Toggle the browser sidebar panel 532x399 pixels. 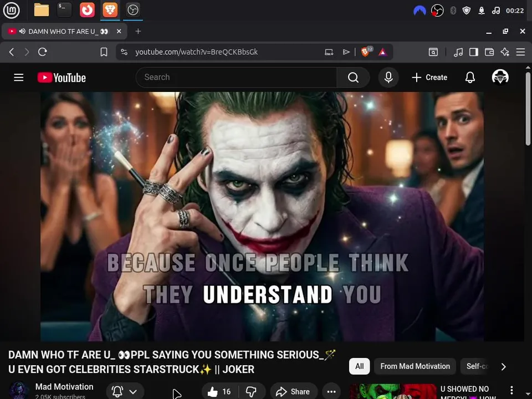pyautogui.click(x=474, y=52)
